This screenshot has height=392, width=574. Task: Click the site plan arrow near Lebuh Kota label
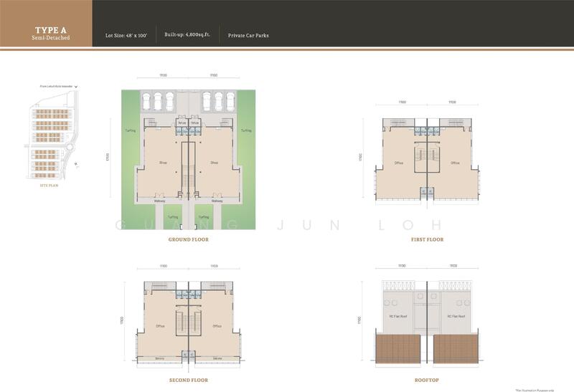coord(76,87)
